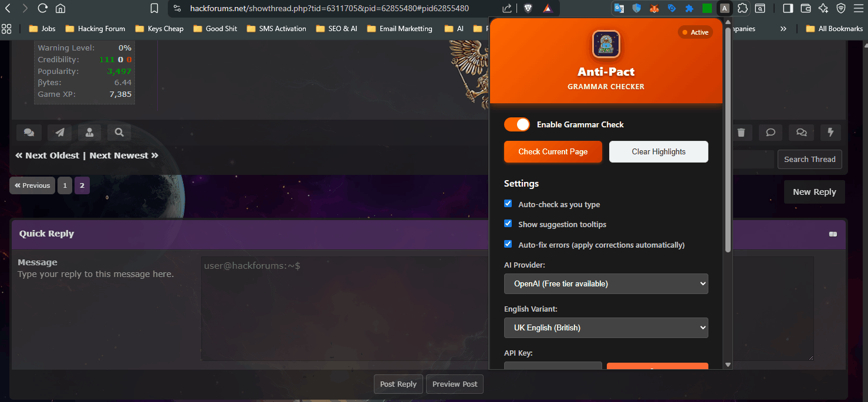
Task: Click the magnifier icon below the post
Action: point(119,133)
